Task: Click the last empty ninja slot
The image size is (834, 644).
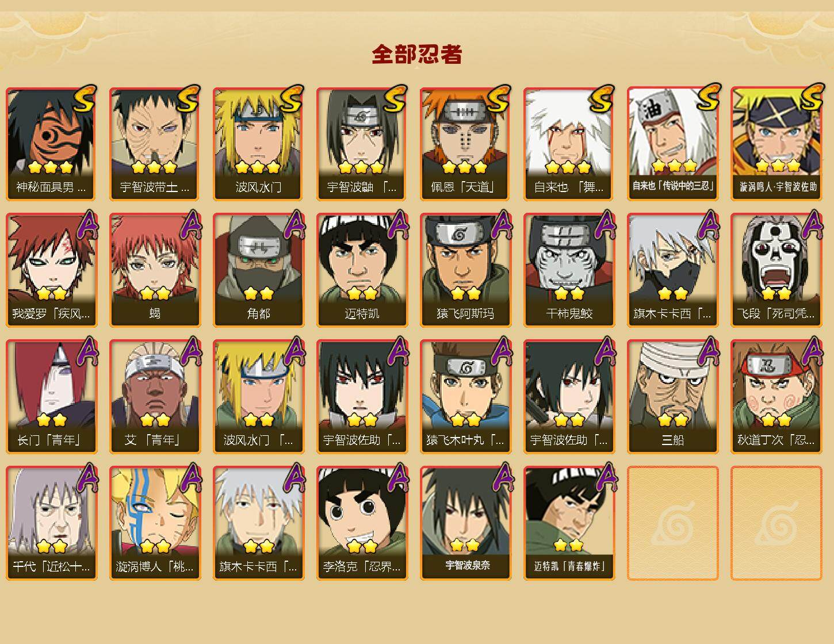Action: [x=776, y=523]
